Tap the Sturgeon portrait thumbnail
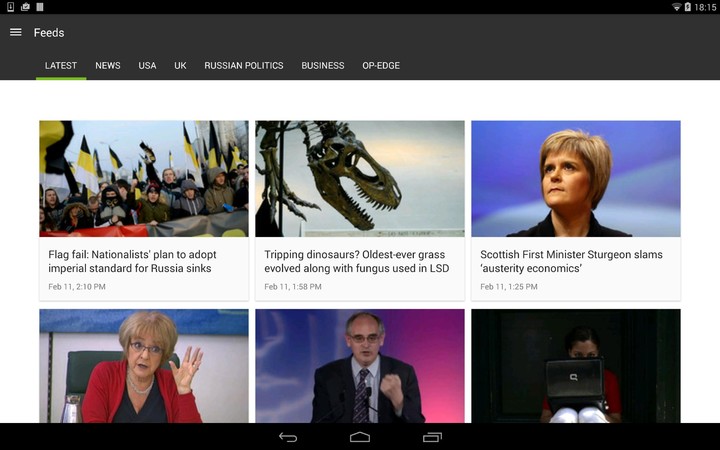 (x=576, y=178)
